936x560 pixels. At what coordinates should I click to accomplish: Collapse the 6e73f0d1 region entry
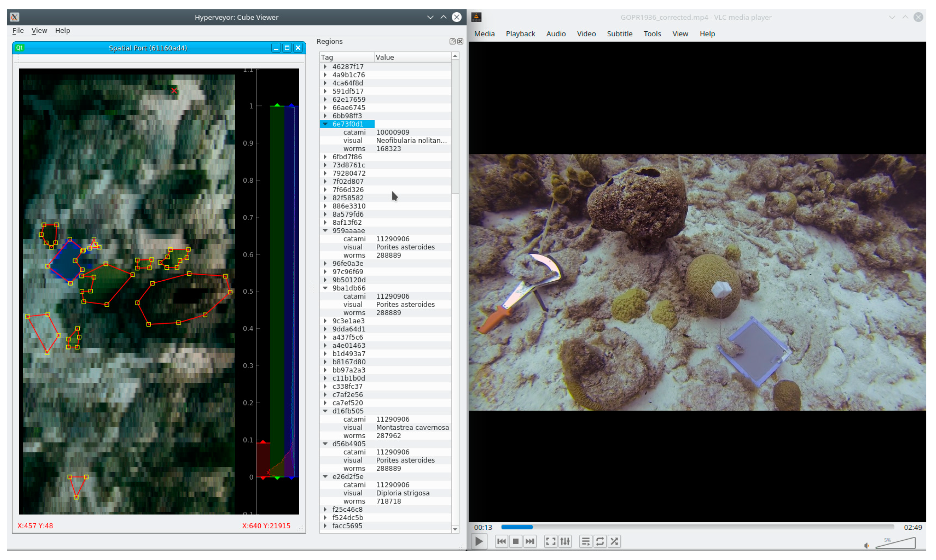[325, 124]
